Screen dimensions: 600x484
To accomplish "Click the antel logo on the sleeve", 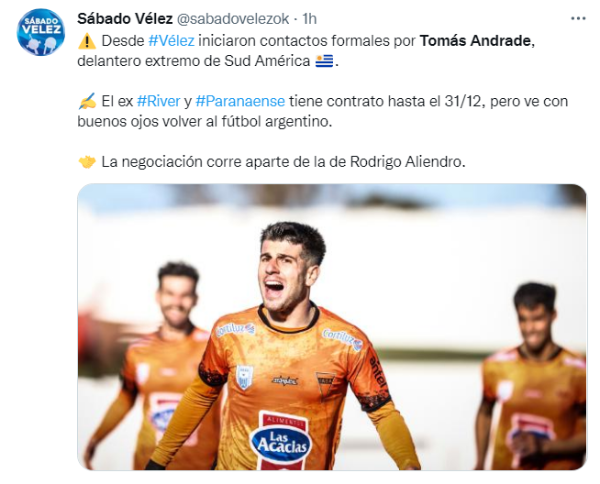I will 378,375.
